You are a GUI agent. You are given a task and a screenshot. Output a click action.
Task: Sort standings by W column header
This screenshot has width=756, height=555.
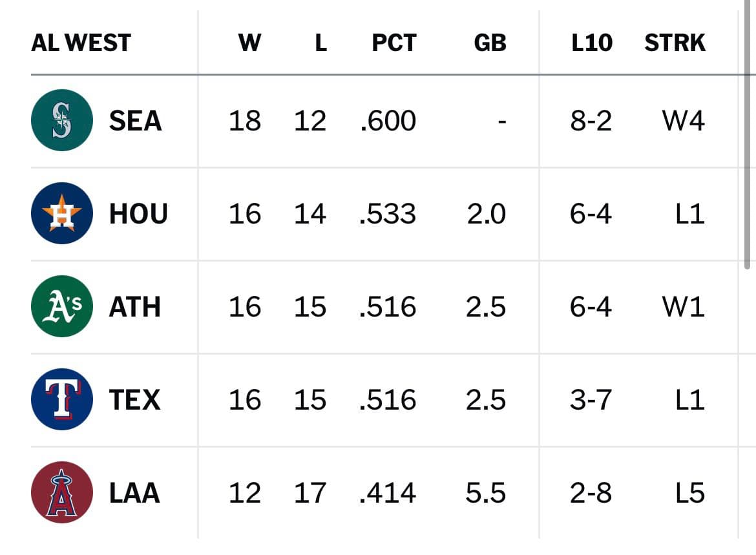249,43
